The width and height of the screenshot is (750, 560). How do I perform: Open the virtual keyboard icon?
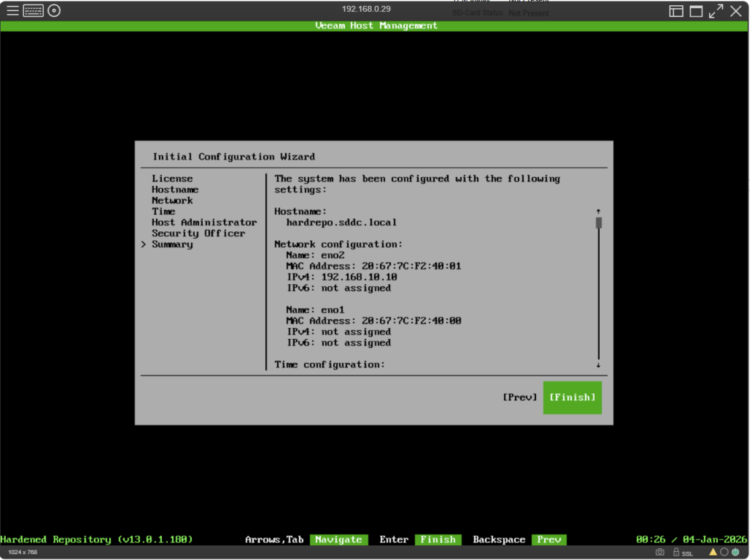click(x=33, y=10)
